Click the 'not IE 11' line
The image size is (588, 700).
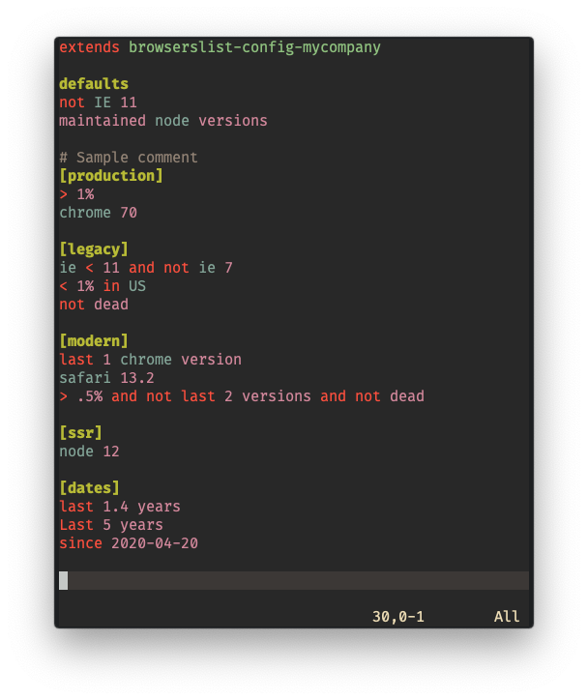(x=98, y=102)
